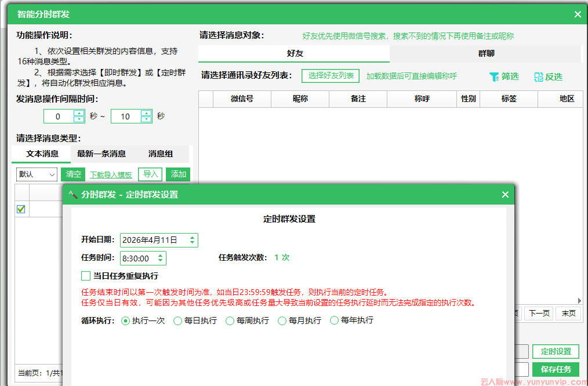
Task: Expand the 开始日期 date picker
Action: [x=193, y=240]
